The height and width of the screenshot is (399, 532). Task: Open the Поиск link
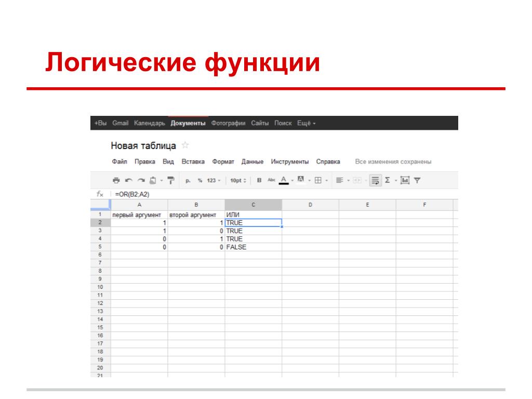point(283,123)
